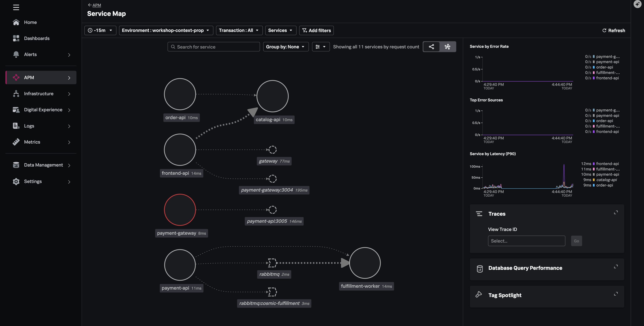Click the frontend-api purple swatch in Latency legend
This screenshot has width=644, height=326.
coord(594,164)
